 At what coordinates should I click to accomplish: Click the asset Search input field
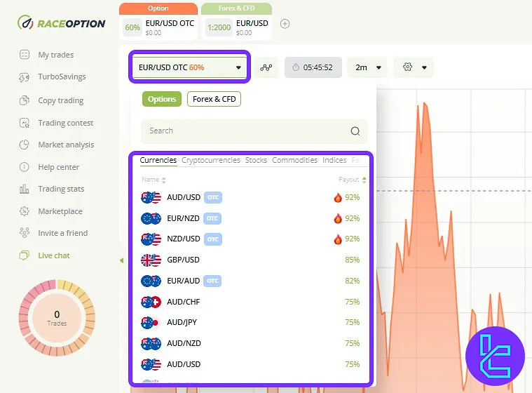point(254,131)
